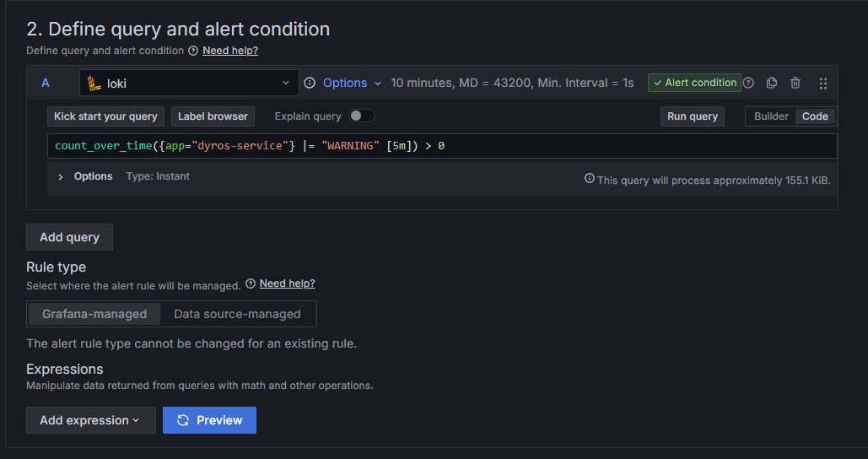
Task: Click the help icon beside the Rule type description
Action: click(251, 283)
